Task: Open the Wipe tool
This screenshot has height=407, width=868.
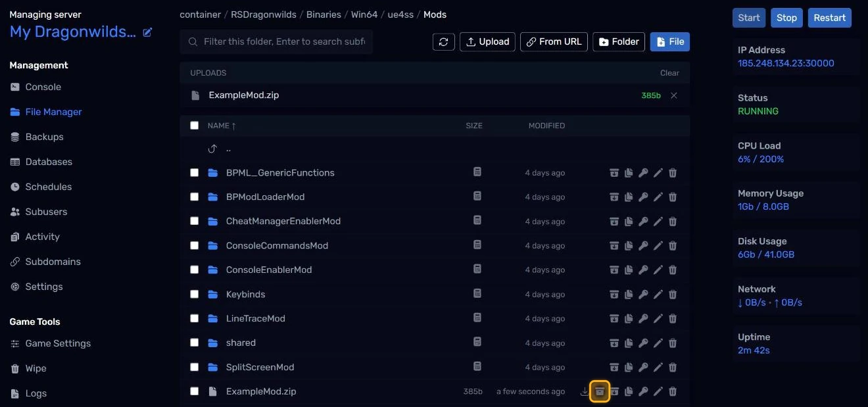Action: point(36,368)
